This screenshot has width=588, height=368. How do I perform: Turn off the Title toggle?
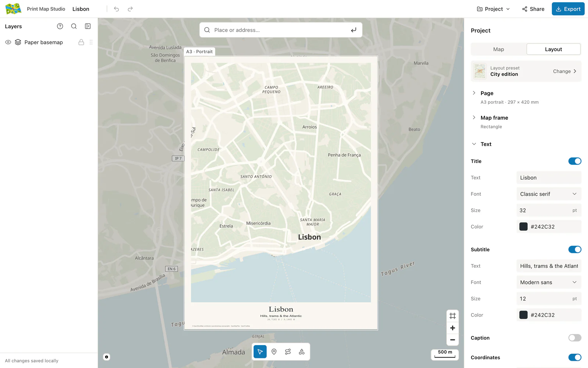point(575,161)
